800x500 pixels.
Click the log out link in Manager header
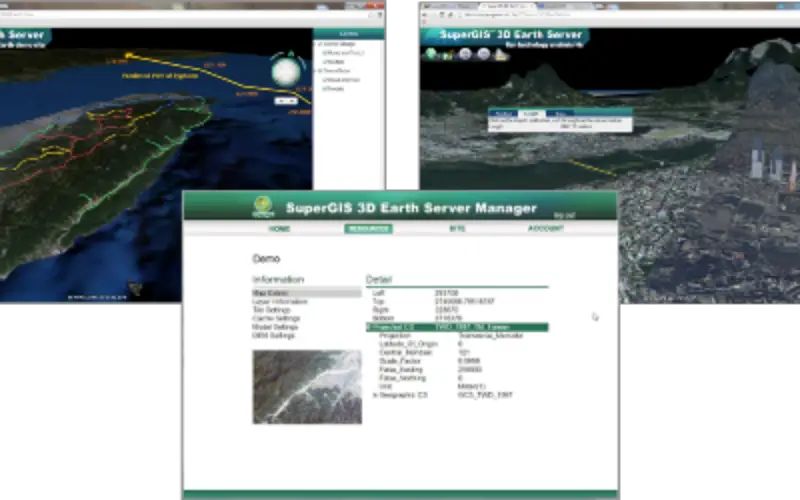[x=564, y=215]
